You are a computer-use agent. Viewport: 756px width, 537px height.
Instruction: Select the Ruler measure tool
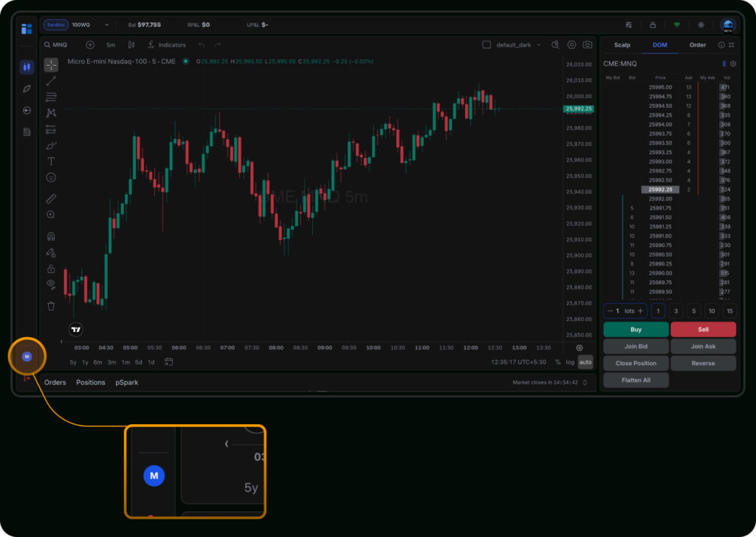[x=51, y=198]
